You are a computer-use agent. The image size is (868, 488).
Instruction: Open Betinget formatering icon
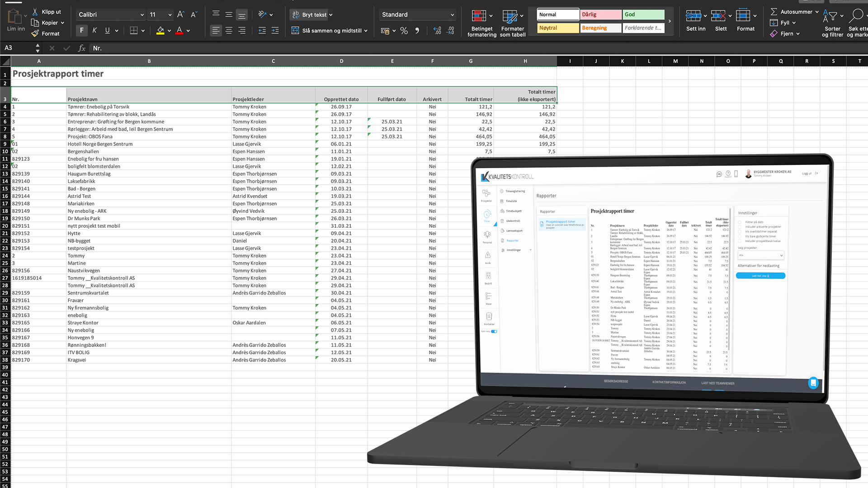(479, 16)
